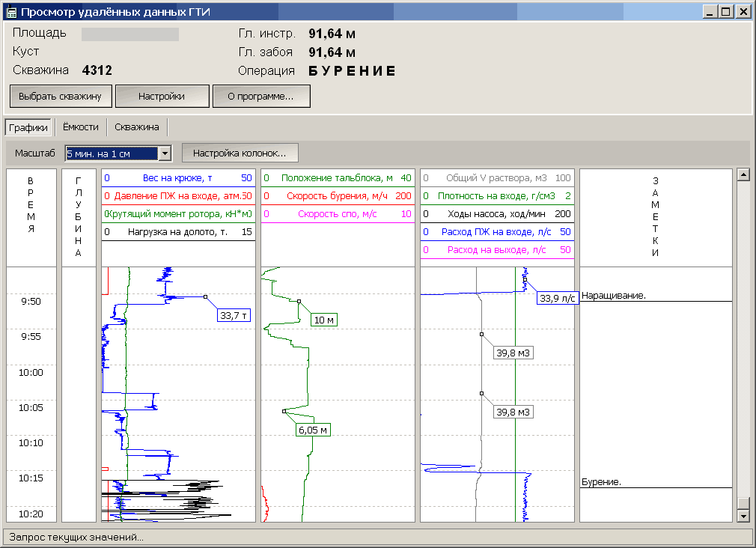
Task: Open the Выбрать скважину dialog
Action: tap(61, 96)
